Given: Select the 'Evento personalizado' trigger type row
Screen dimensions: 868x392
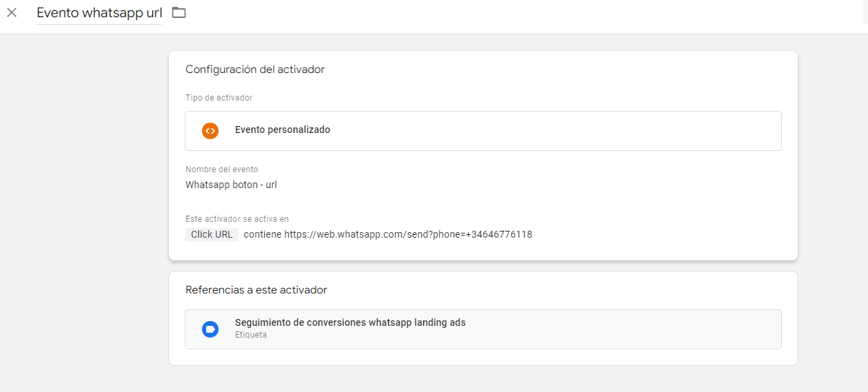Looking at the screenshot, I should coord(483,131).
